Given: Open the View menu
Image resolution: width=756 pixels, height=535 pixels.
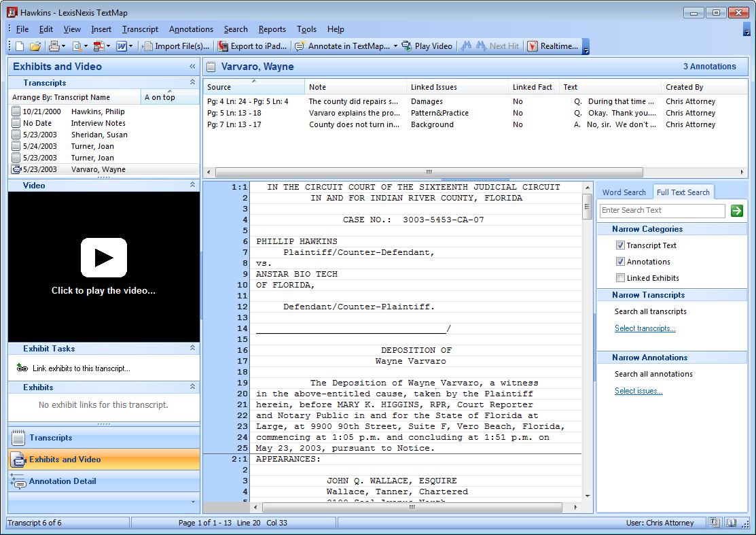Looking at the screenshot, I should pyautogui.click(x=72, y=29).
